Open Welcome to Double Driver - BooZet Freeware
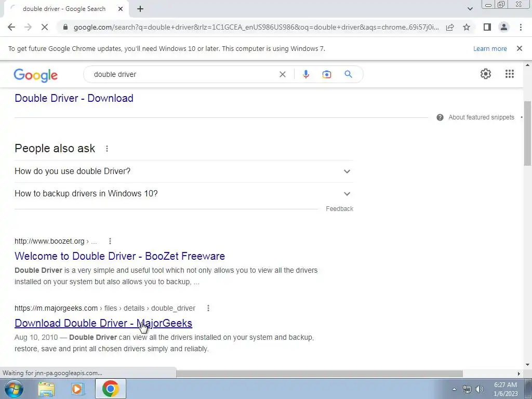This screenshot has width=532, height=399. click(x=120, y=256)
